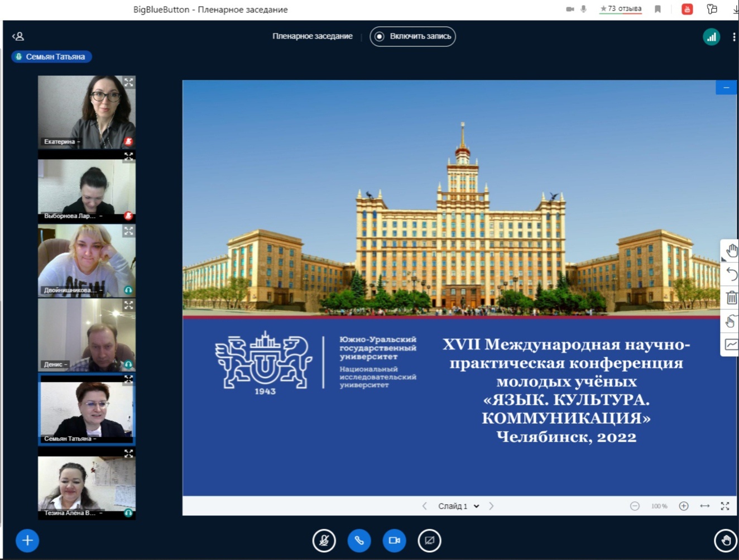Unmute the microphone in the bottom toolbar
This screenshot has height=560, width=739.
click(x=324, y=540)
